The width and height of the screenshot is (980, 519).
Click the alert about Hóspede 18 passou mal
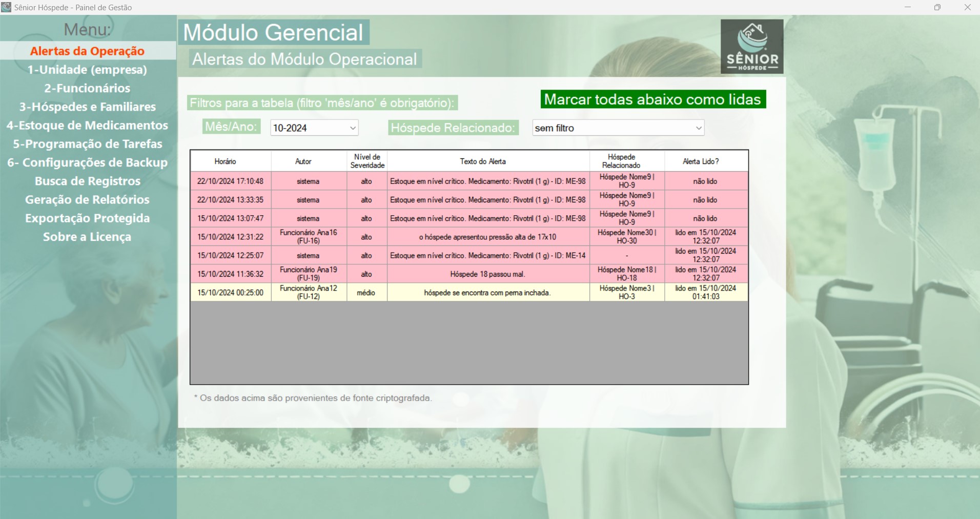coord(488,274)
